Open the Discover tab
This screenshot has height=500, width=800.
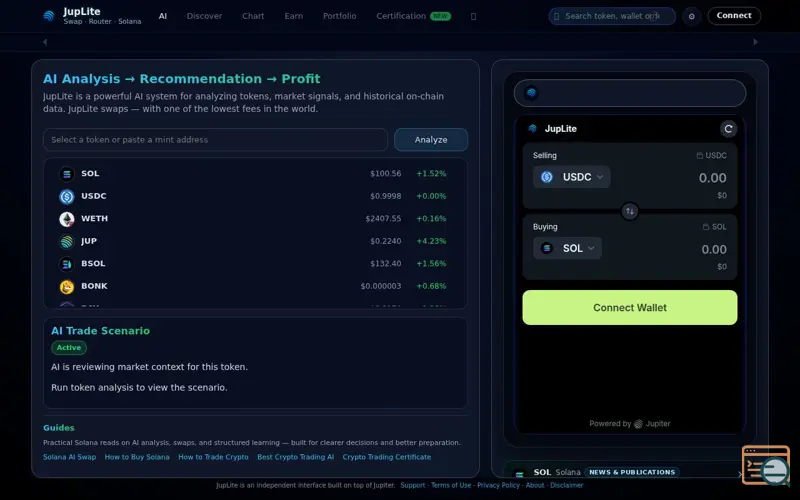click(x=204, y=16)
